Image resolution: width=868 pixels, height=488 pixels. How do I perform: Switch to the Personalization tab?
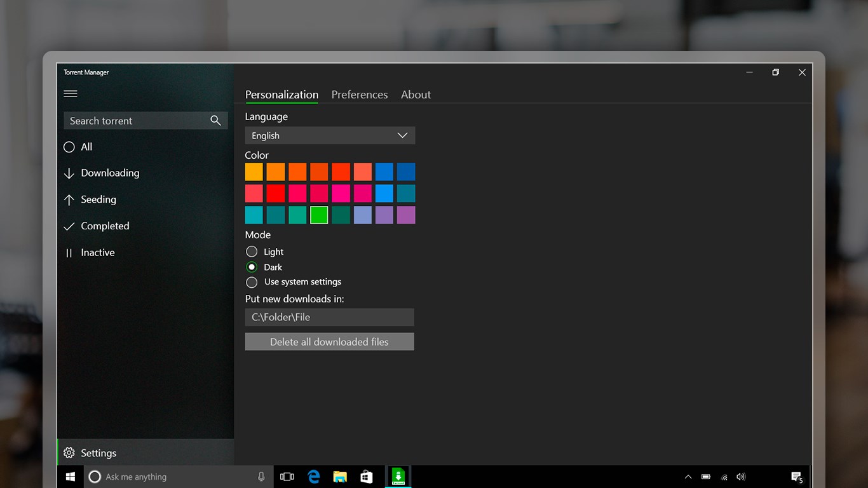click(x=281, y=95)
